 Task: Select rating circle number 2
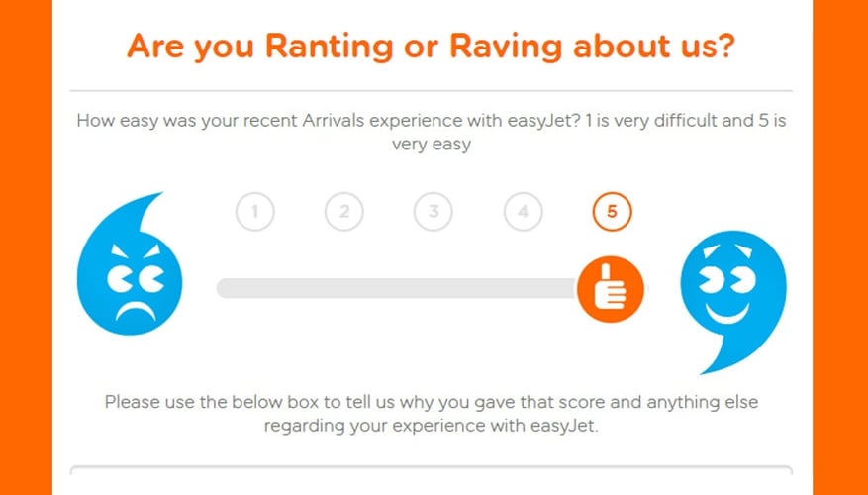coord(344,212)
